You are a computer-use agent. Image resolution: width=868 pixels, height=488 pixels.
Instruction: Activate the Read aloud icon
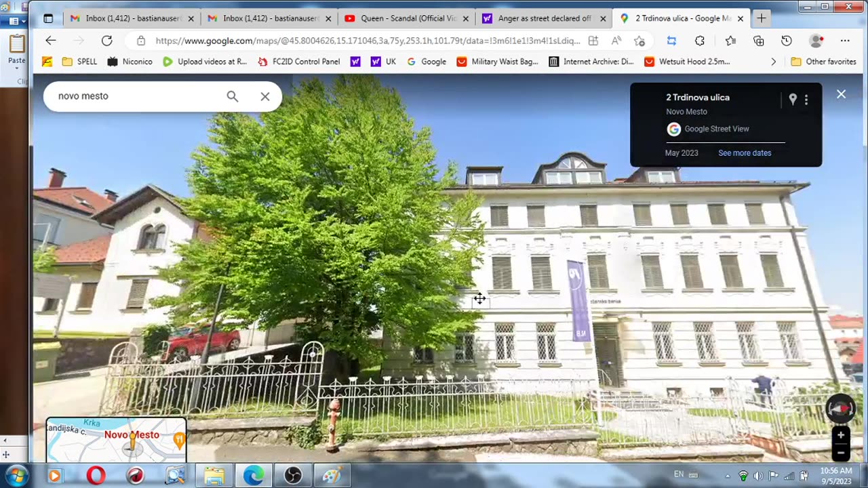[x=616, y=41]
